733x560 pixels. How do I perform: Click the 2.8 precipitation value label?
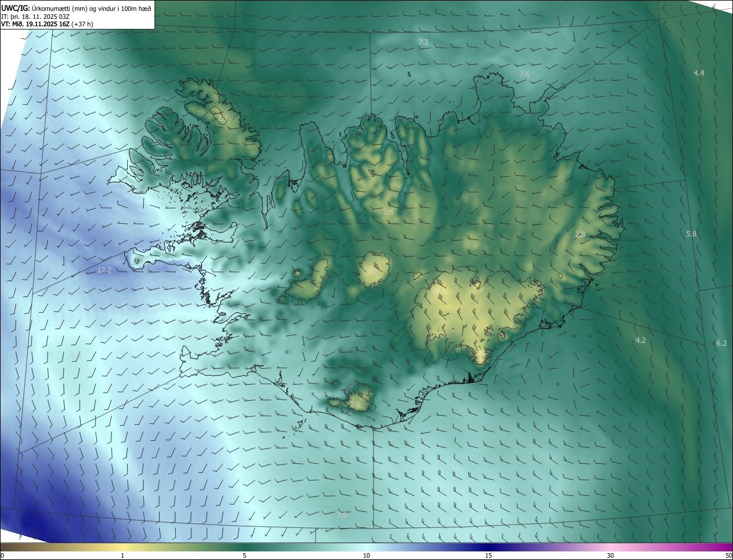pyautogui.click(x=580, y=235)
